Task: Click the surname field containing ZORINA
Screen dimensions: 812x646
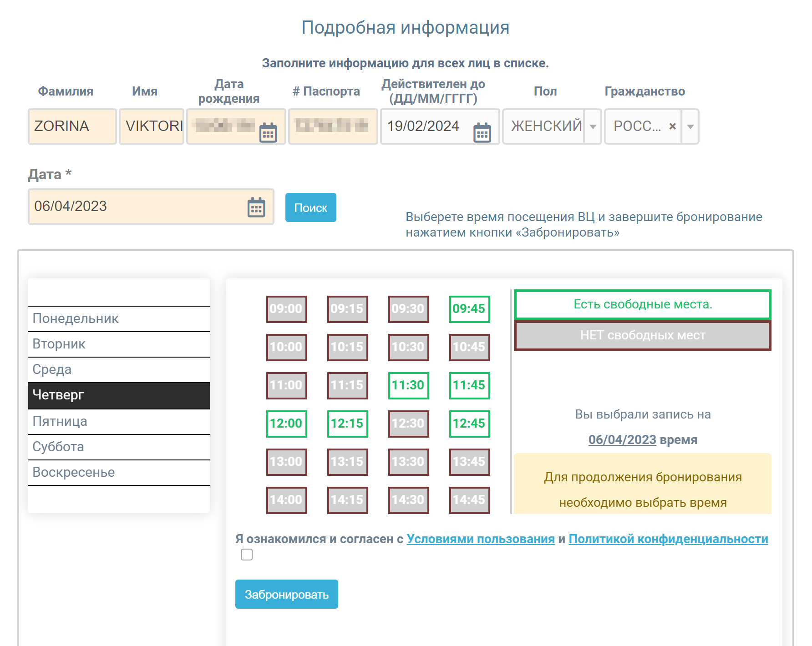Action: click(72, 126)
